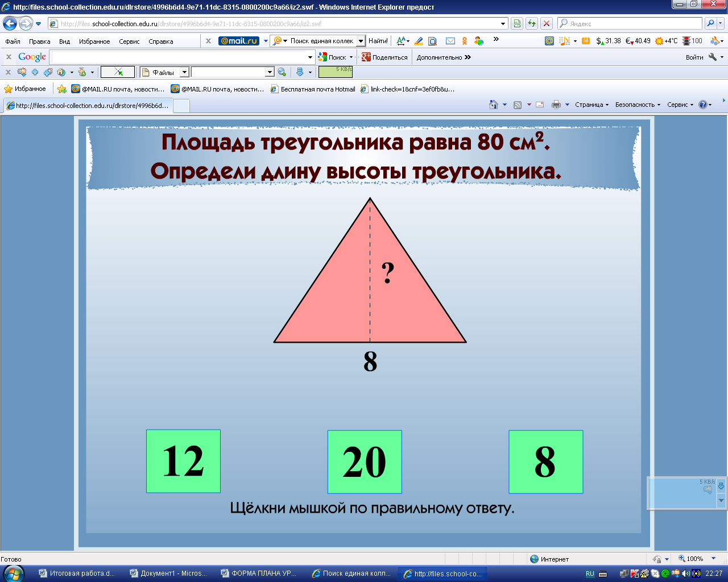Open the Help question mark icon
Screen dimensions: 728x582
[x=703, y=105]
